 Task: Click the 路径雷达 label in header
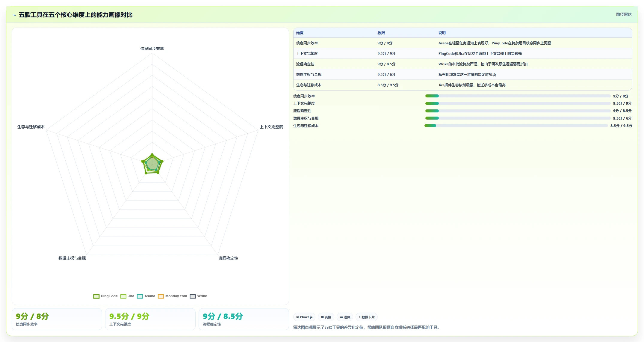click(624, 14)
